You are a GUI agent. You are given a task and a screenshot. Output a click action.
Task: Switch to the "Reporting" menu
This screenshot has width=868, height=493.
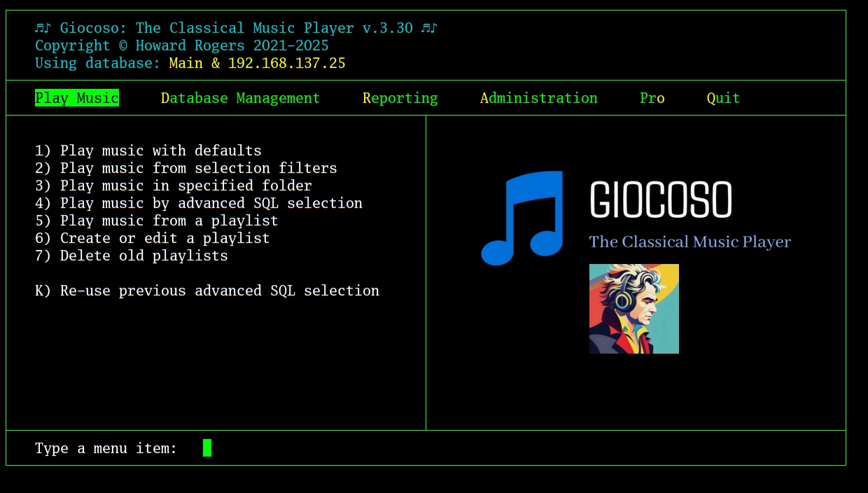pos(400,98)
